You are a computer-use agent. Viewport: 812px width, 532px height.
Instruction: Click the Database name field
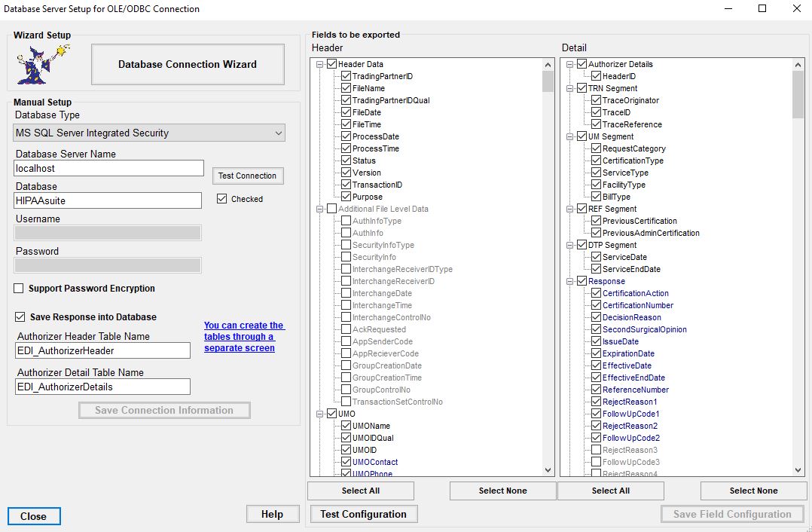pos(108,200)
